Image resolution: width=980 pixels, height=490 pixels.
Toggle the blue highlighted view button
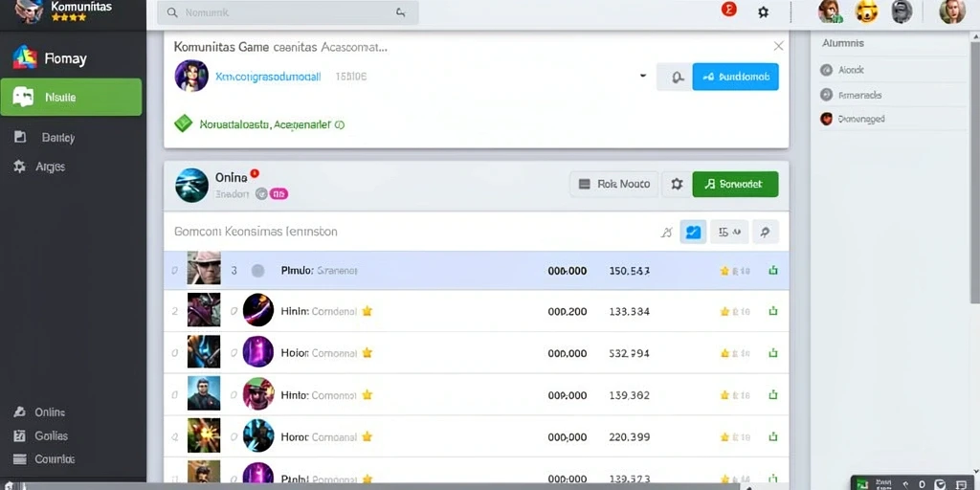[693, 232]
